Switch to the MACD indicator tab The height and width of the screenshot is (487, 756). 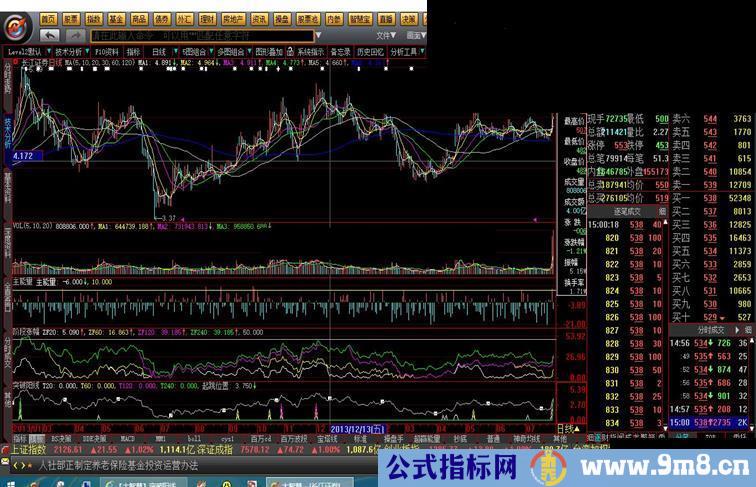(x=128, y=438)
